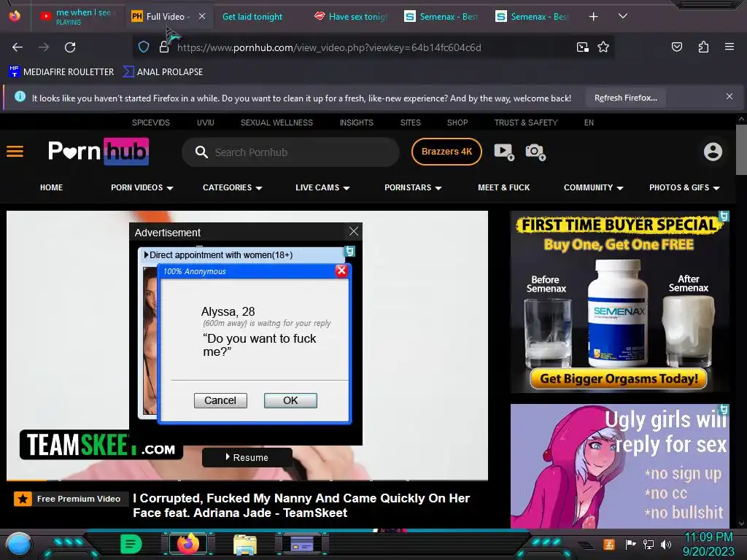Open the Pocket save icon
This screenshot has height=560, width=747.
click(x=676, y=47)
